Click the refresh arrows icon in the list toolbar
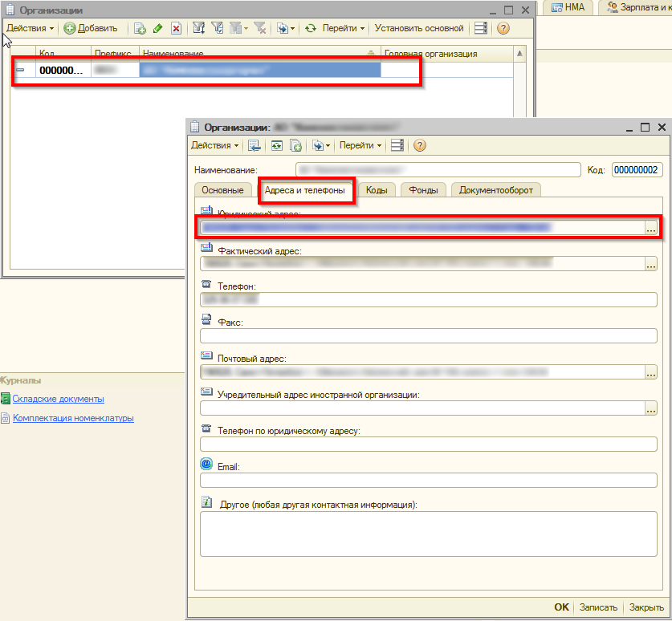 click(310, 28)
